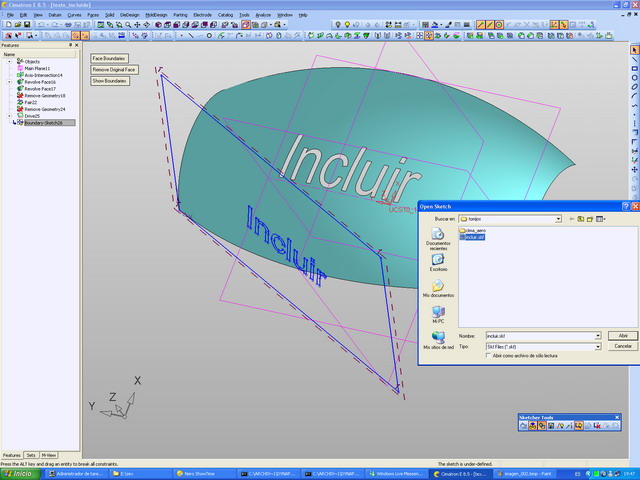Select Documentos recientes shortcut
The image size is (640, 480).
click(438, 235)
